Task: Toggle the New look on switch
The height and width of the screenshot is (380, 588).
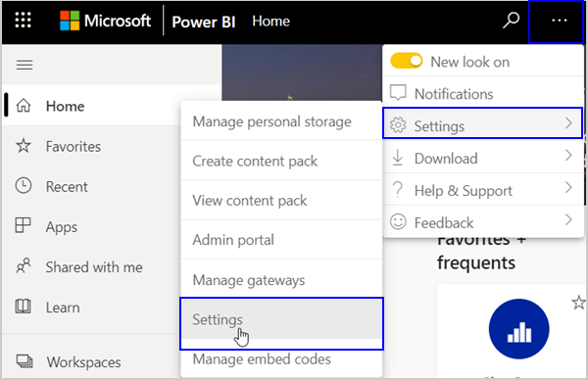Action: click(406, 61)
